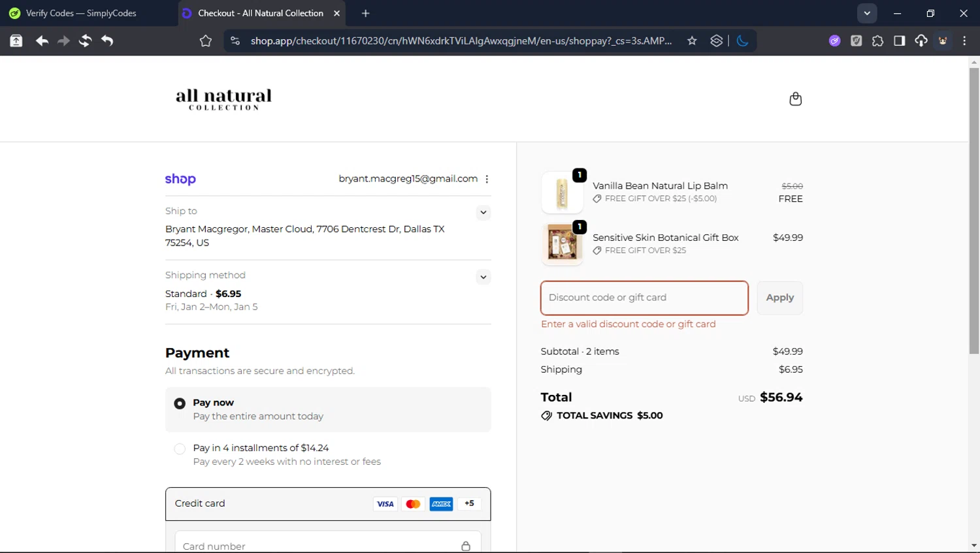
Task: Expand the Ship to address section
Action: [x=483, y=212]
